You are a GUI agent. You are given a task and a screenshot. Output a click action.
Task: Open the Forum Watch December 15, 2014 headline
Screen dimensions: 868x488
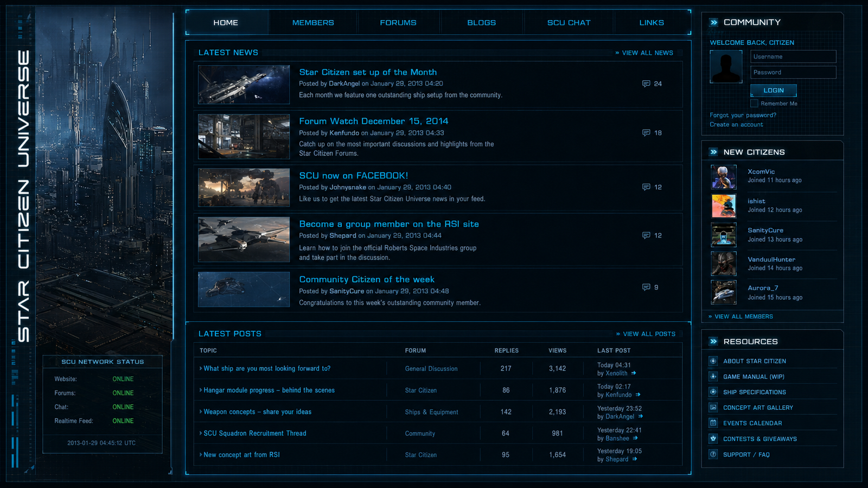click(374, 121)
